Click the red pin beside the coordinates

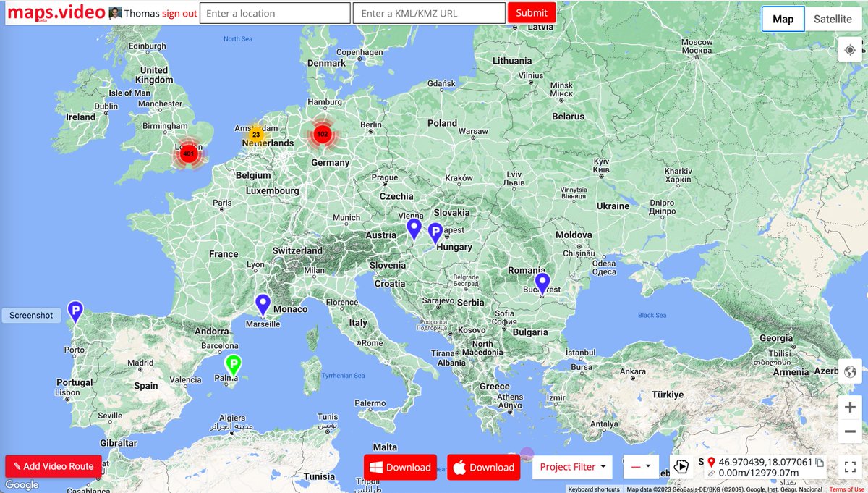pyautogui.click(x=711, y=462)
